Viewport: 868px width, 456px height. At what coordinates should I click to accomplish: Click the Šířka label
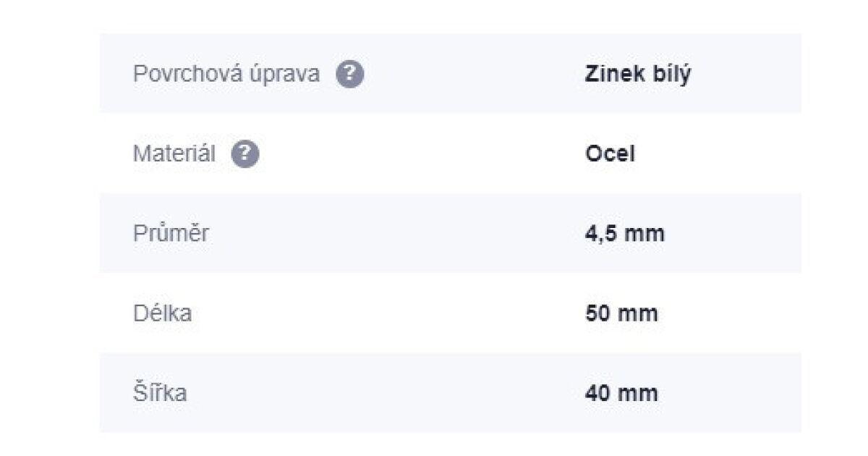click(x=159, y=394)
